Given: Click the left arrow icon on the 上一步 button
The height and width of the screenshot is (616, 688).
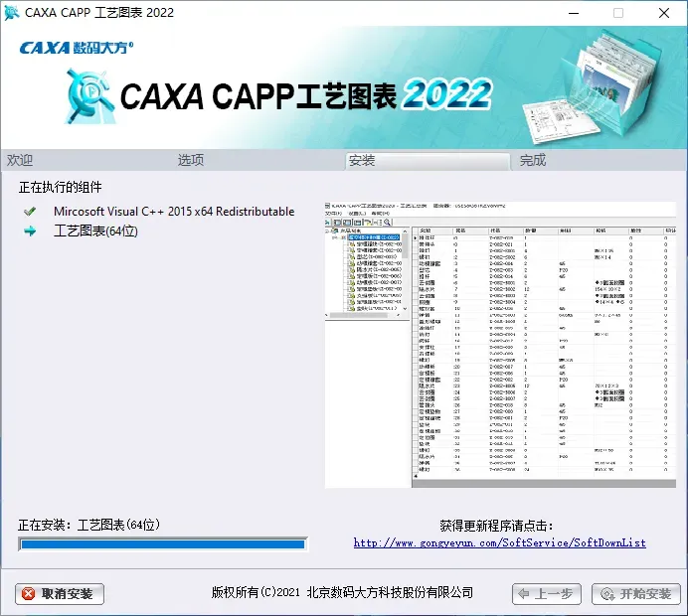Looking at the screenshot, I should (x=524, y=594).
